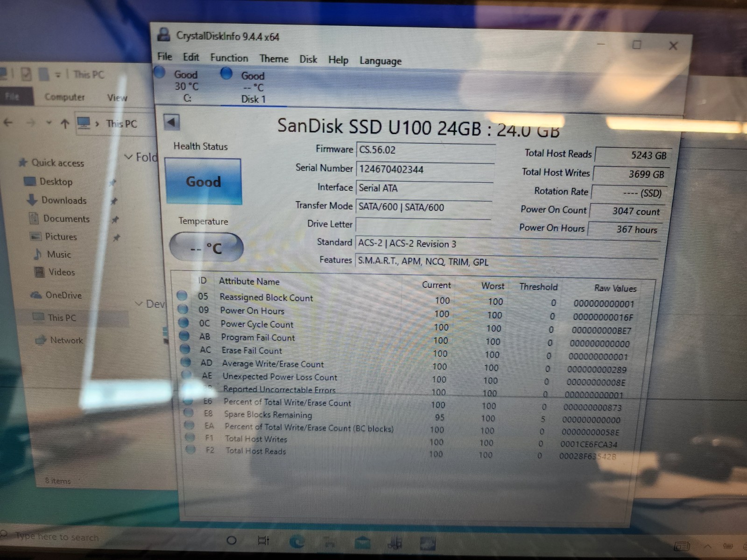Click the empty Drive Letter field
Image resolution: width=747 pixels, height=560 pixels.
423,225
